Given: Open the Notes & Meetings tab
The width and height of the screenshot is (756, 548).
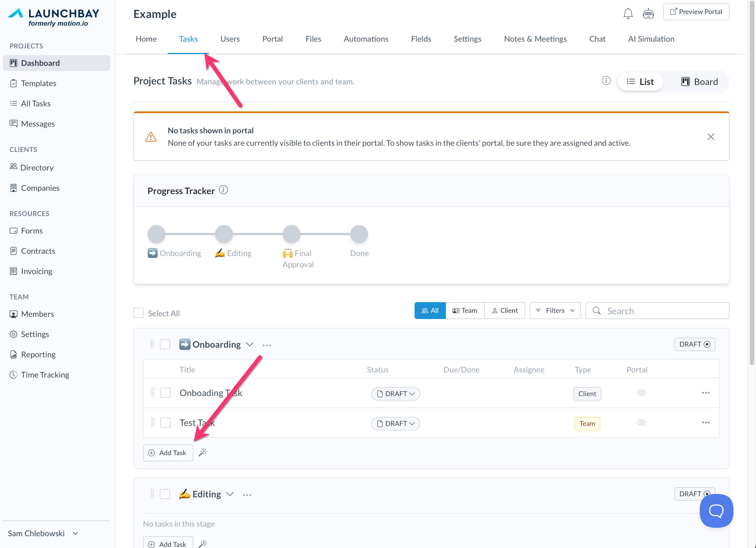Looking at the screenshot, I should coord(535,39).
